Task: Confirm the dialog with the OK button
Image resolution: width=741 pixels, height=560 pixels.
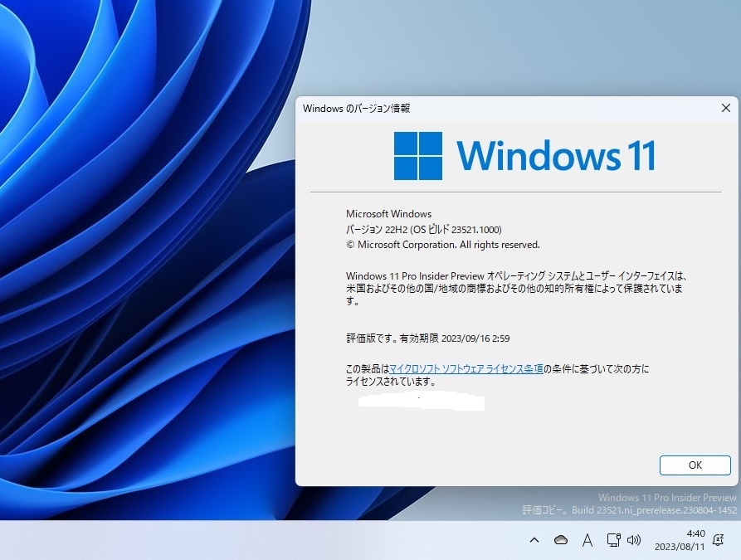Action: 695,465
